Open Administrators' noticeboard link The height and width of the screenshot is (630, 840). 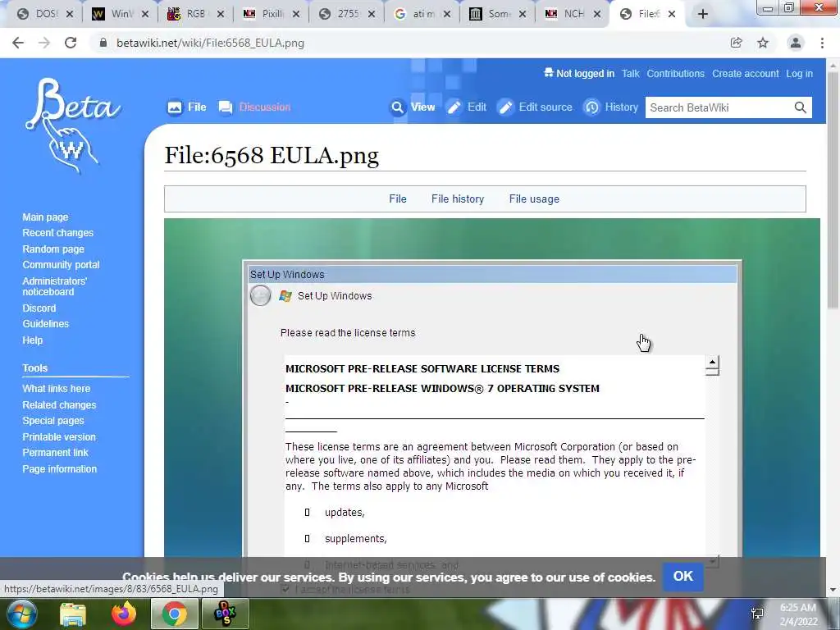(x=54, y=286)
